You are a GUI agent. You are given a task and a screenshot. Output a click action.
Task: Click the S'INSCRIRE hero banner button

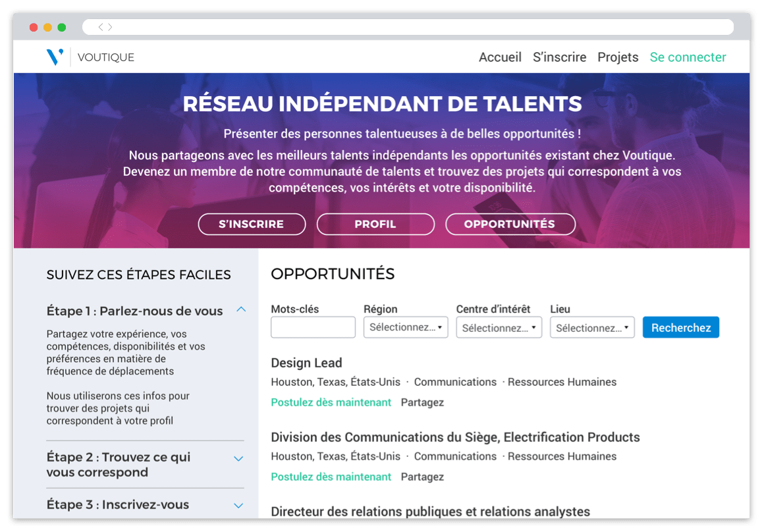[252, 224]
